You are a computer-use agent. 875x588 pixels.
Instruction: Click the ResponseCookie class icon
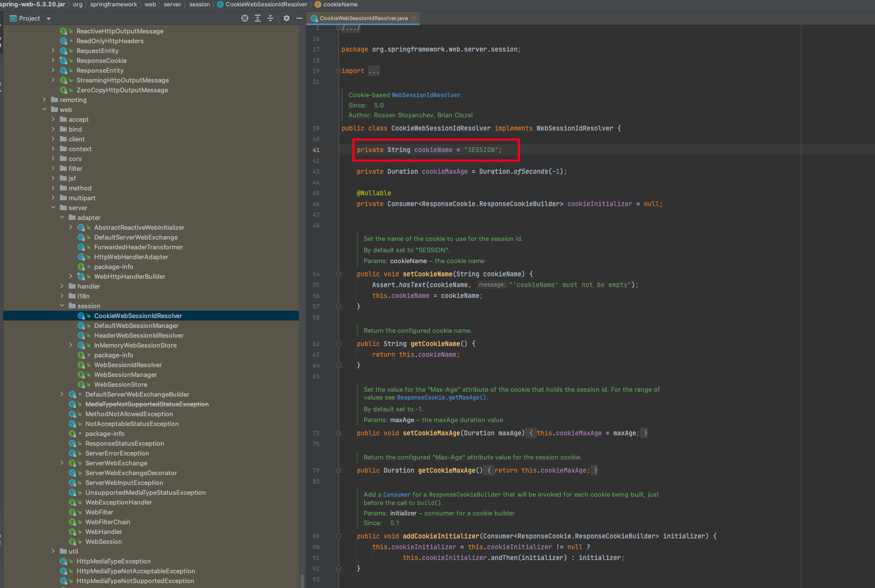pyautogui.click(x=64, y=60)
